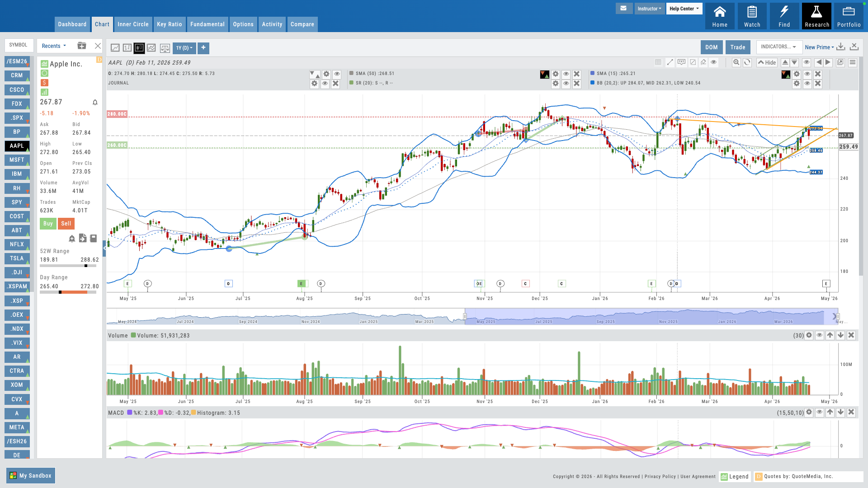Click the 52W Range slider marker
Image resolution: width=868 pixels, height=488 pixels.
click(86, 266)
